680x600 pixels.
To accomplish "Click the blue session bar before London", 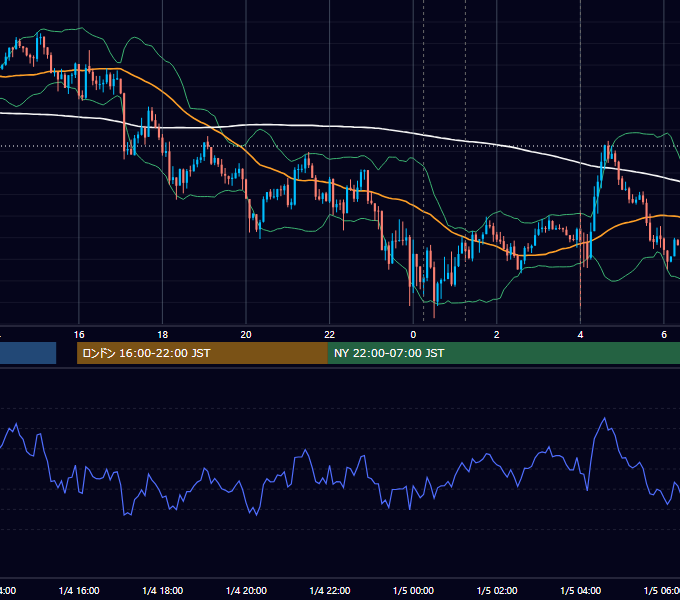I will pyautogui.click(x=28, y=353).
